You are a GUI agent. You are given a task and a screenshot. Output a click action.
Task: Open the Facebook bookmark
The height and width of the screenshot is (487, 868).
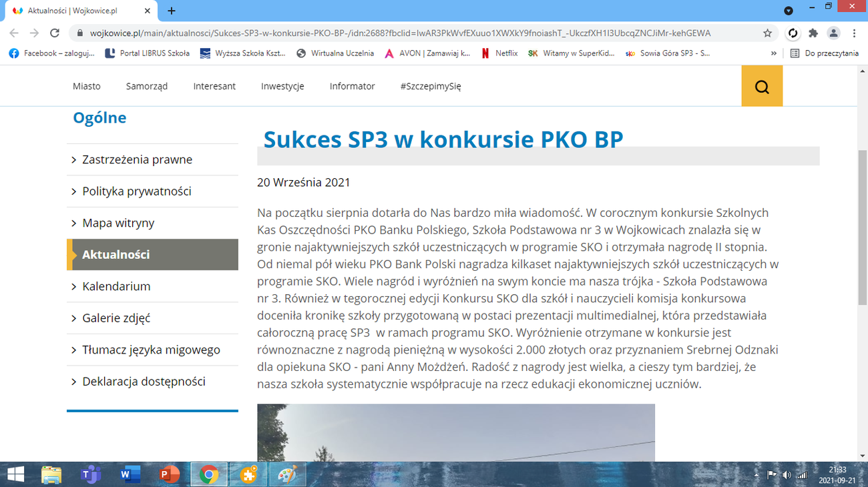[x=51, y=53]
